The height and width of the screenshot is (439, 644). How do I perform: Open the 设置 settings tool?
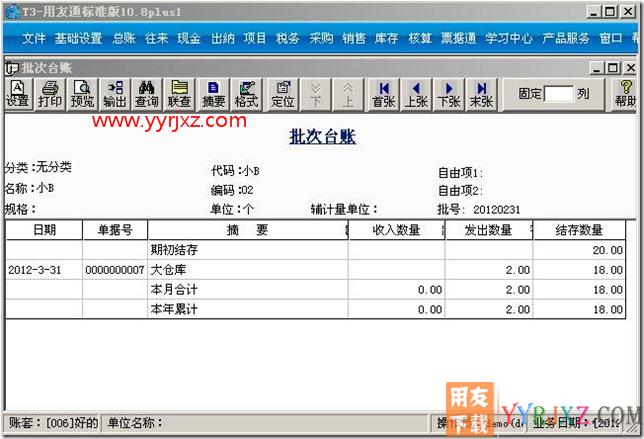[x=18, y=94]
